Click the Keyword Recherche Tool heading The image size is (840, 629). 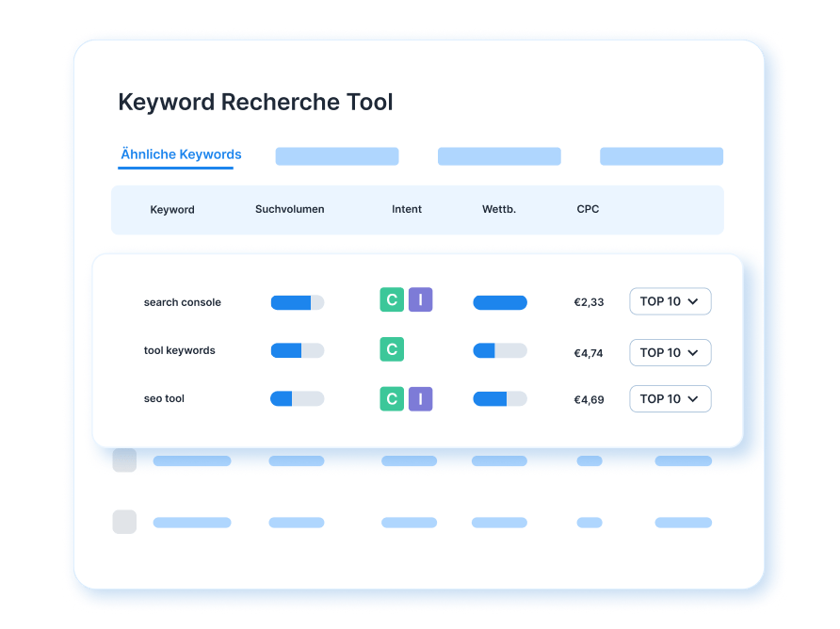[255, 102]
